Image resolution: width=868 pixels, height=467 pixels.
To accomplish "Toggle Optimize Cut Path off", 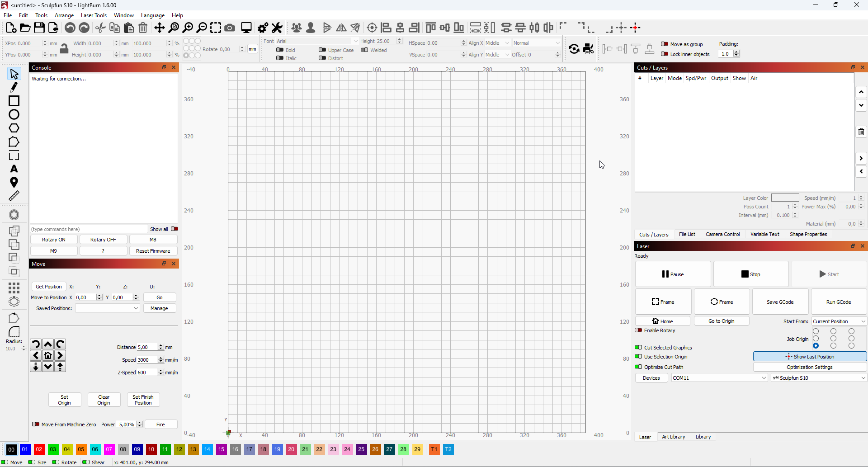I will (638, 367).
